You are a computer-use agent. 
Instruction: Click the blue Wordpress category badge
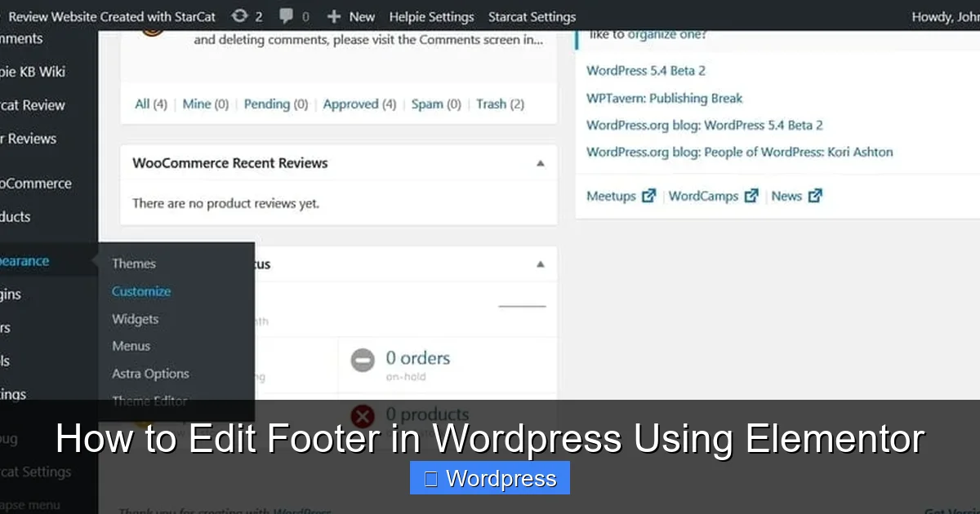point(489,479)
